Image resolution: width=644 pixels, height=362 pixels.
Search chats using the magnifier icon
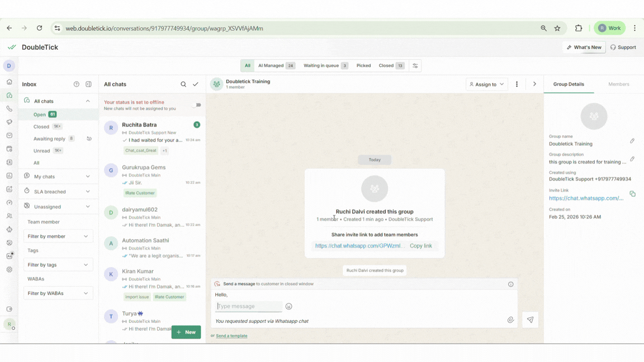183,84
